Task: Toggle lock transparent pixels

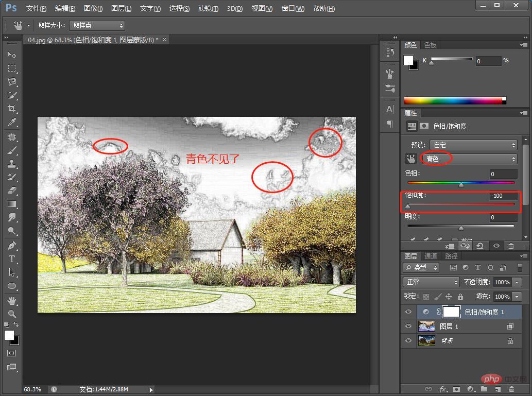Action: 426,297
